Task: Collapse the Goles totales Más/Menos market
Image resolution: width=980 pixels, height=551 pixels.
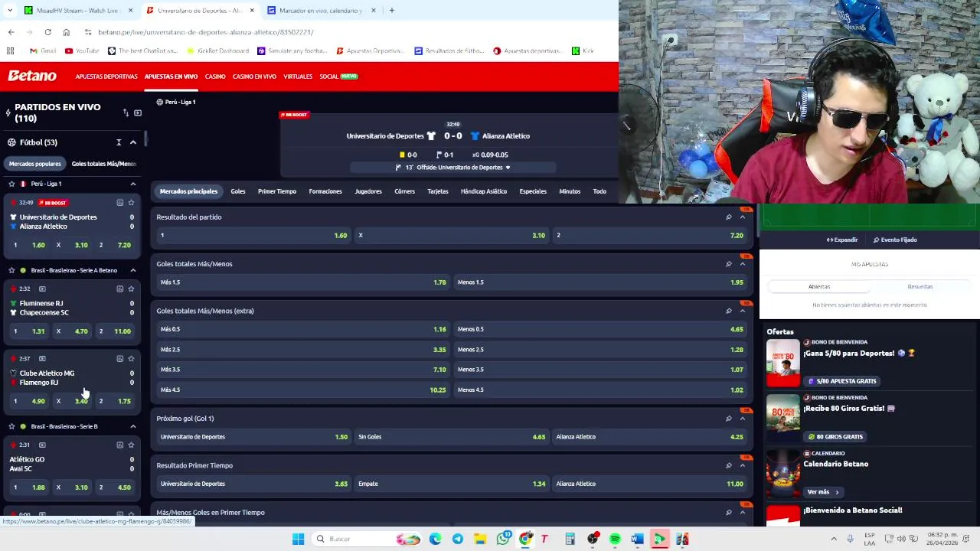Action: [742, 264]
